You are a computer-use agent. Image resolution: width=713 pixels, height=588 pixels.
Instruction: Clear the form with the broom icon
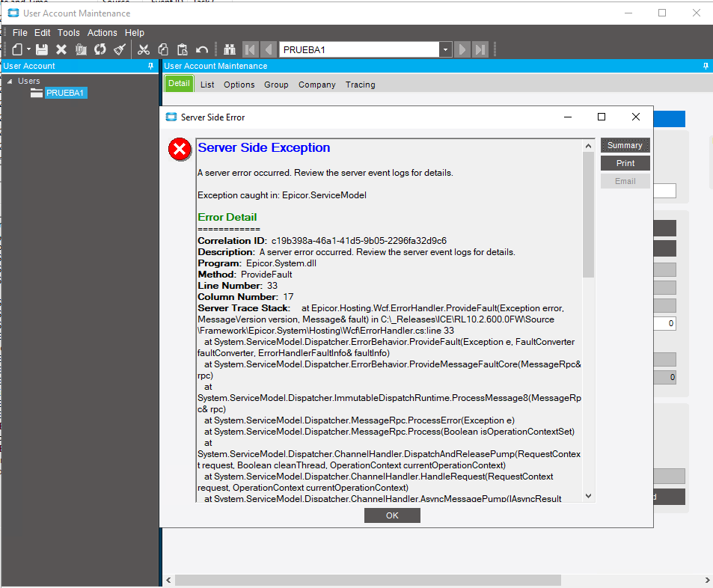pos(120,49)
